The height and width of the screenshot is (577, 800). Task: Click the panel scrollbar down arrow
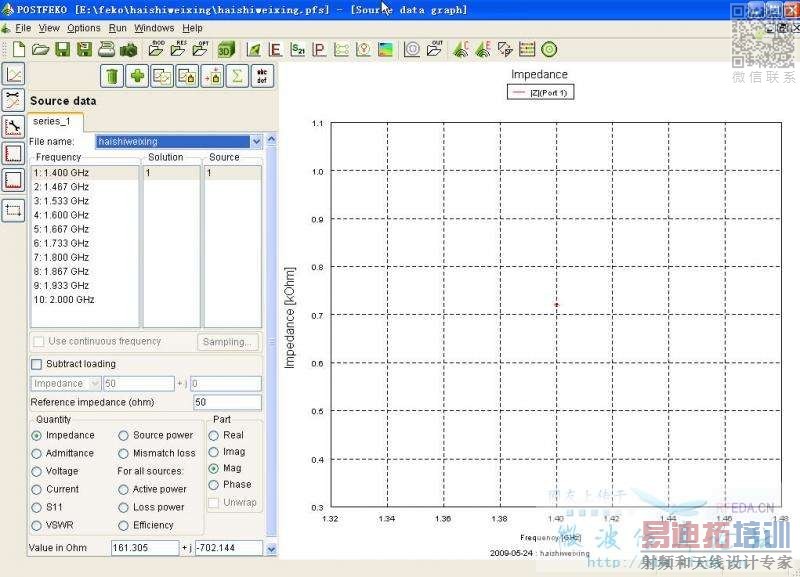[x=271, y=549]
